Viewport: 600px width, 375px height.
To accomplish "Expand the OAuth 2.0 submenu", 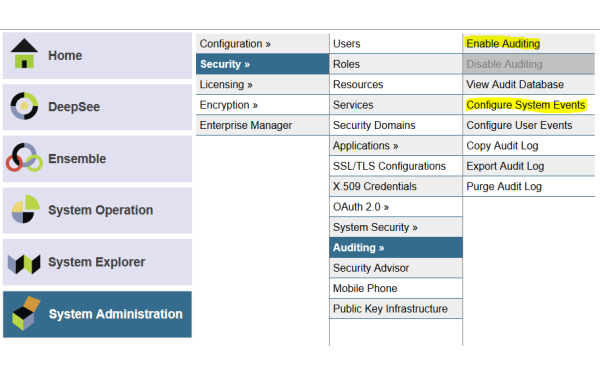I will coord(396,207).
